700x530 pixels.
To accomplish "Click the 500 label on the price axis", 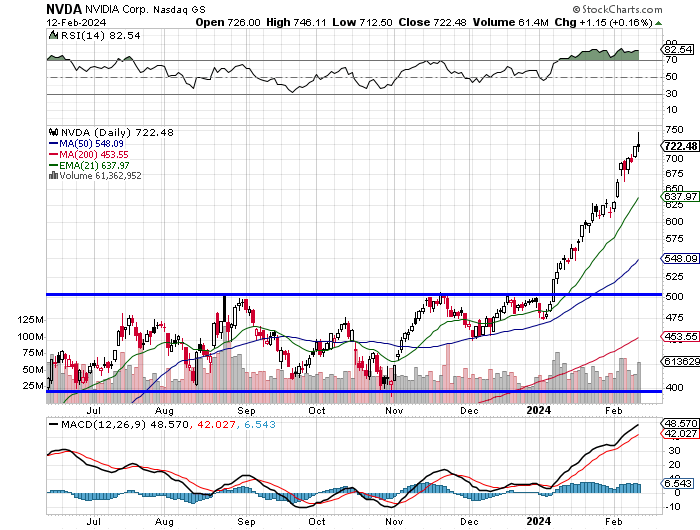I will click(x=674, y=296).
